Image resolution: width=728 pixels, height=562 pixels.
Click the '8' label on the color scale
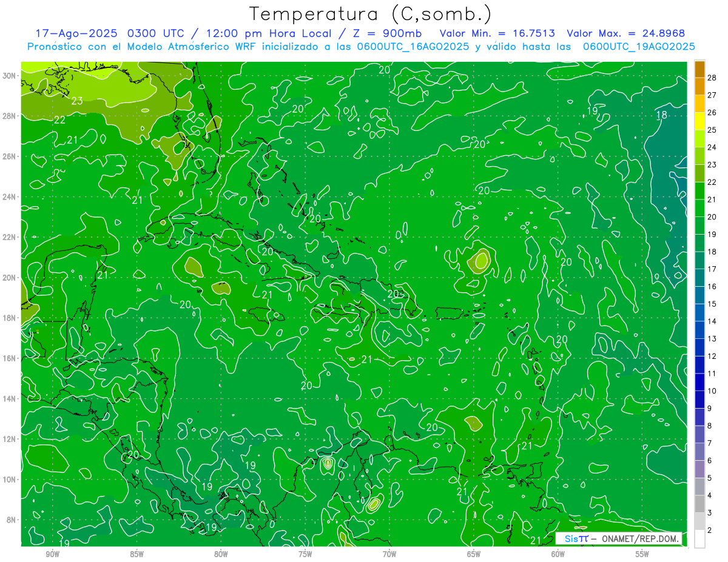pyautogui.click(x=710, y=426)
